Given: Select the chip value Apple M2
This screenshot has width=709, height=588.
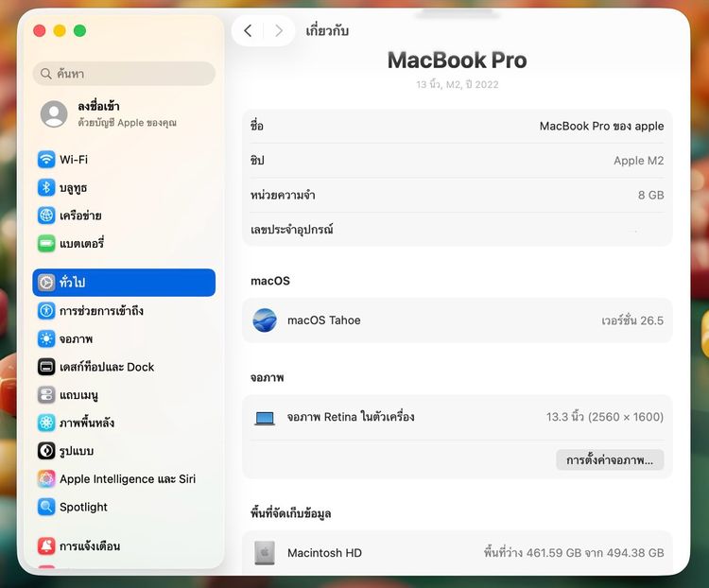Looking at the screenshot, I should 638,161.
